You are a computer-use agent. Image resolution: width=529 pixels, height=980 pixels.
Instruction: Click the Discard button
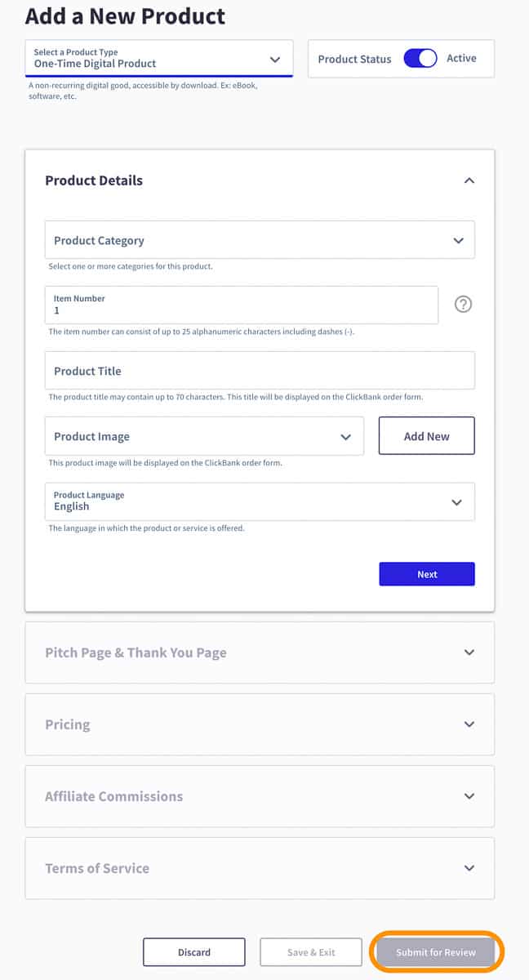coord(194,951)
